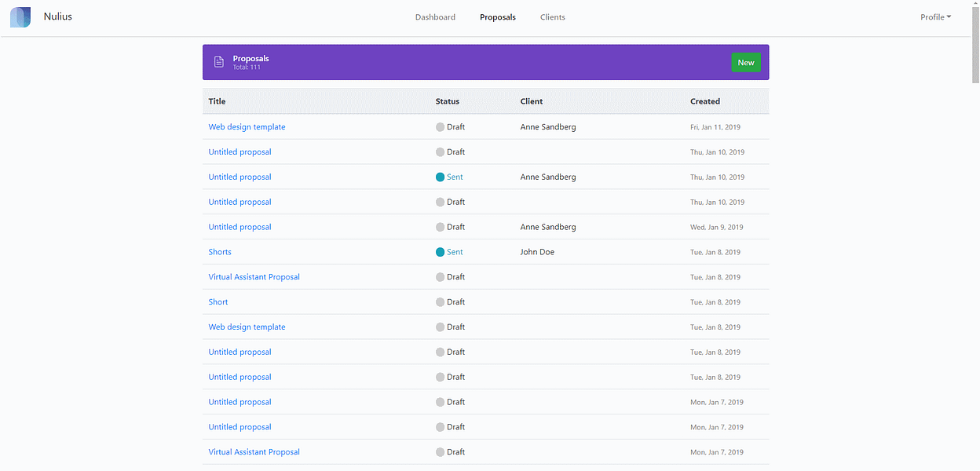Open Virtual Assistant Proposal from Jan 7
Screen dimensions: 980x471
coord(254,452)
